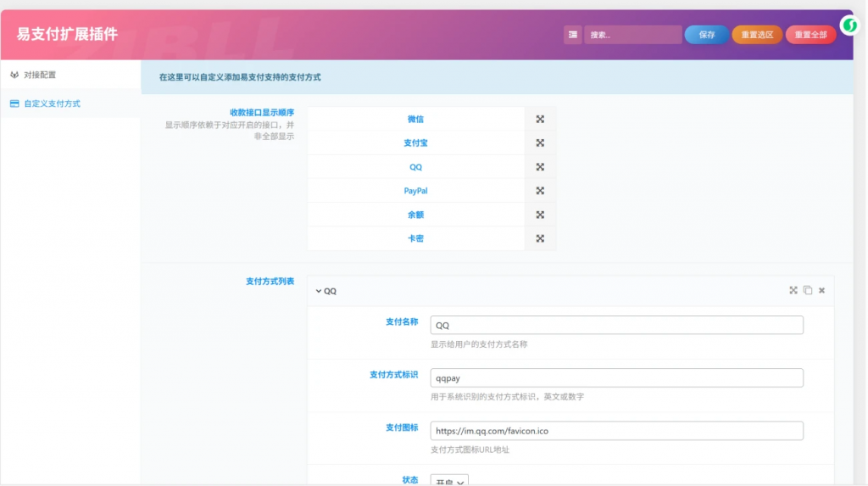The width and height of the screenshot is (868, 486).
Task: Click the green floating extension icon
Action: [849, 25]
